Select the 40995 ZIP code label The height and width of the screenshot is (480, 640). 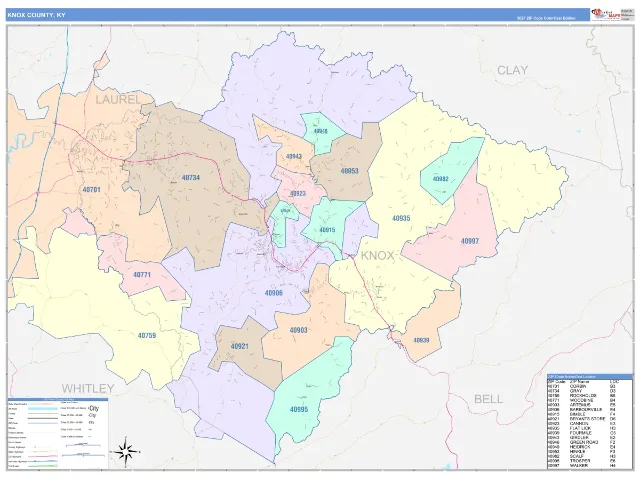pos(299,409)
